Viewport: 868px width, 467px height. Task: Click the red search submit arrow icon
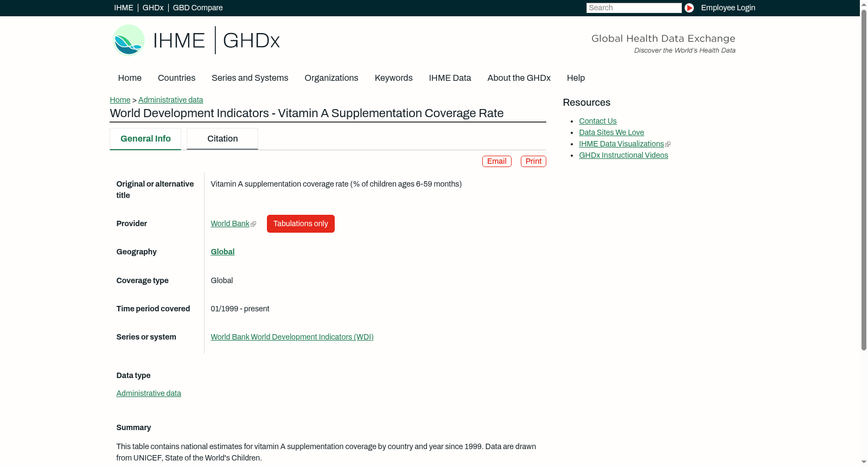click(689, 8)
